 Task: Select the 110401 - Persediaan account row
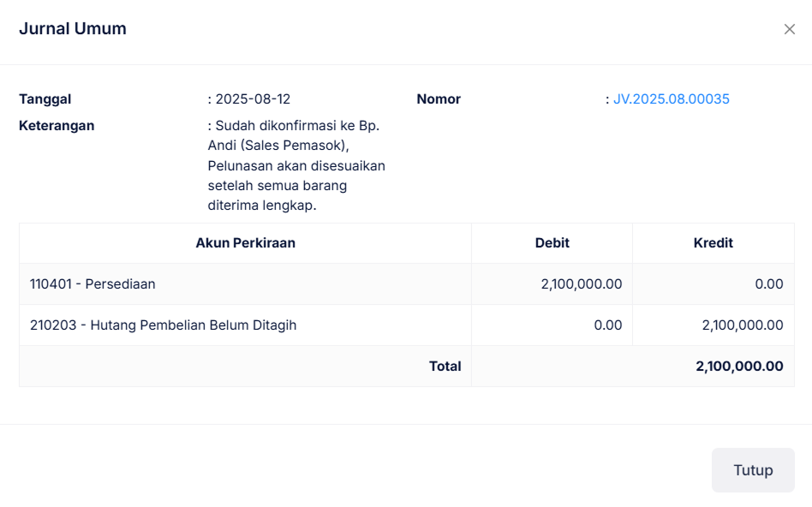[93, 284]
